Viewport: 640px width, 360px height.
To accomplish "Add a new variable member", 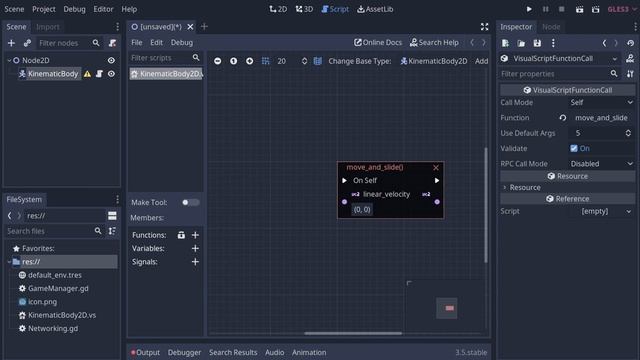I will 195,248.
